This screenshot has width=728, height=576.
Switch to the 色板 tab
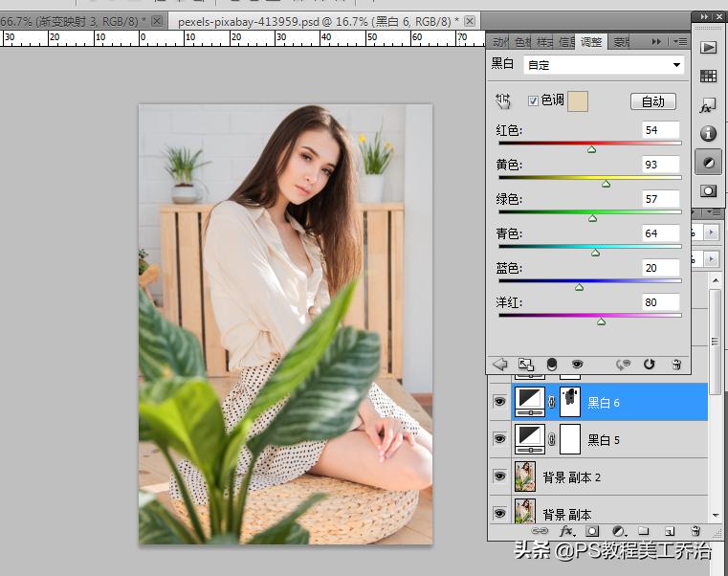click(x=522, y=42)
